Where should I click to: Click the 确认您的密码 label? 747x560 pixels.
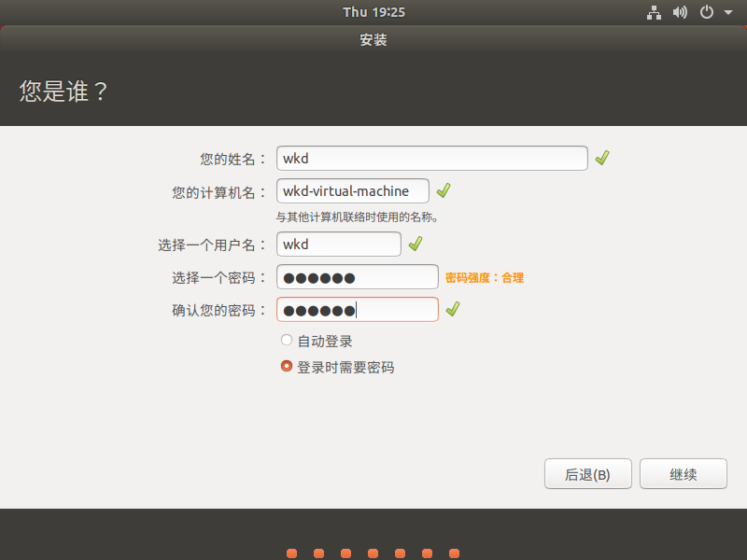pyautogui.click(x=218, y=311)
